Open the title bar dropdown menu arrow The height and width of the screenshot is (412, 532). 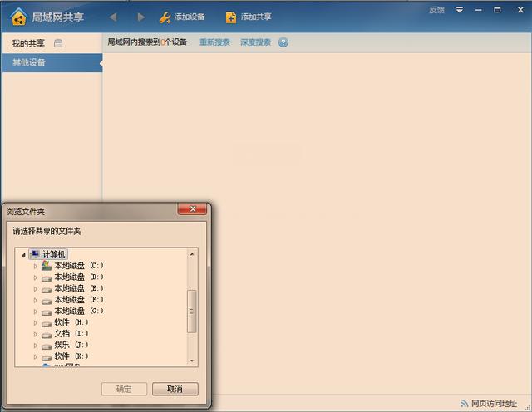[459, 11]
